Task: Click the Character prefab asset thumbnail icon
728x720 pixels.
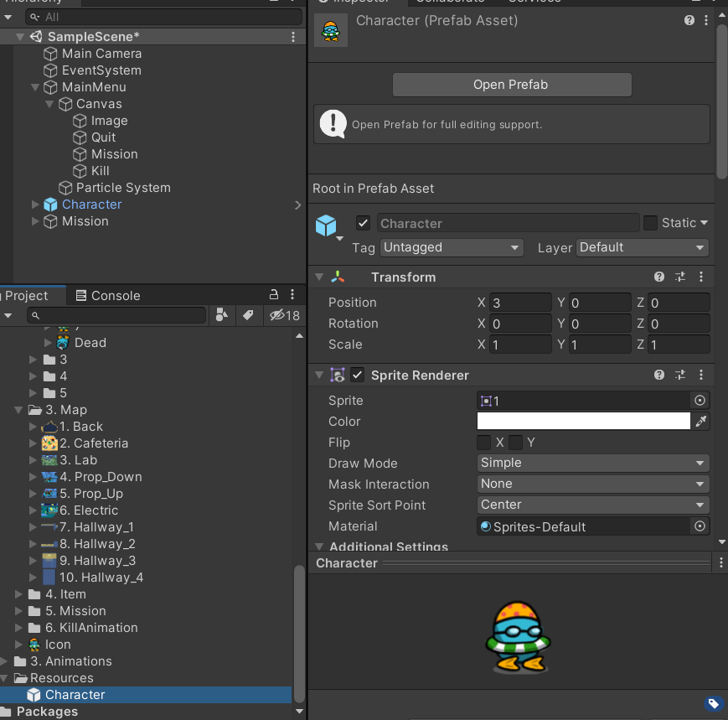Action: (x=331, y=31)
